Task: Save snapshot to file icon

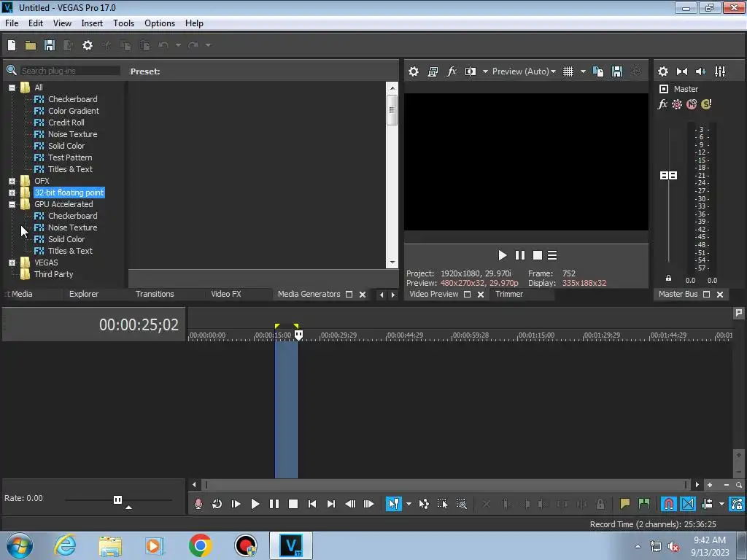Action: pyautogui.click(x=617, y=71)
